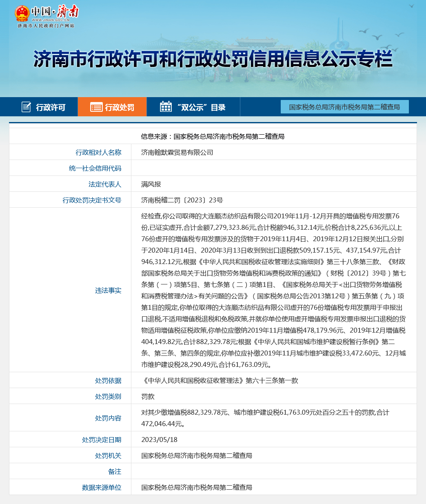Click the grid icon beside "双公示"目录
This screenshot has width=426, height=504.
(165, 107)
